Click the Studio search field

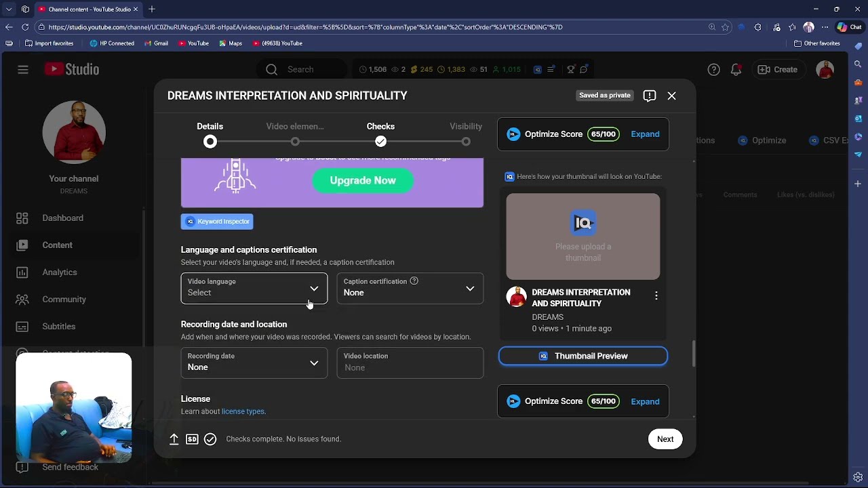point(300,69)
